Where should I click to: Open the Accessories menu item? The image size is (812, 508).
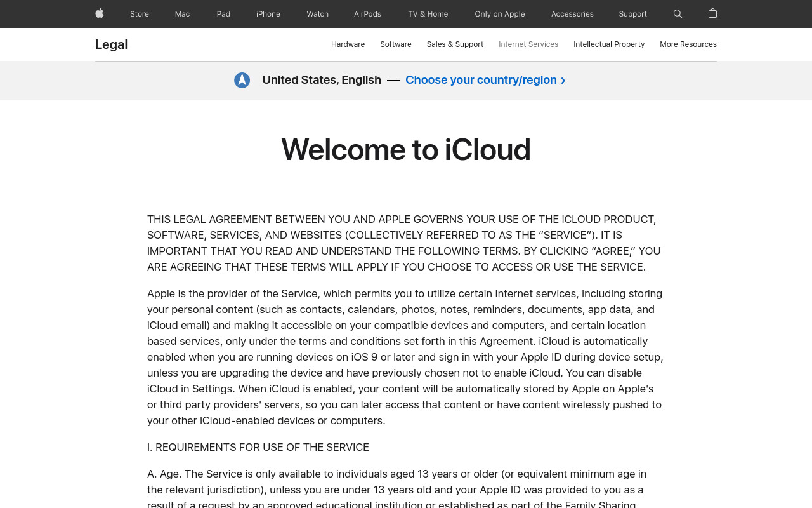click(x=572, y=14)
